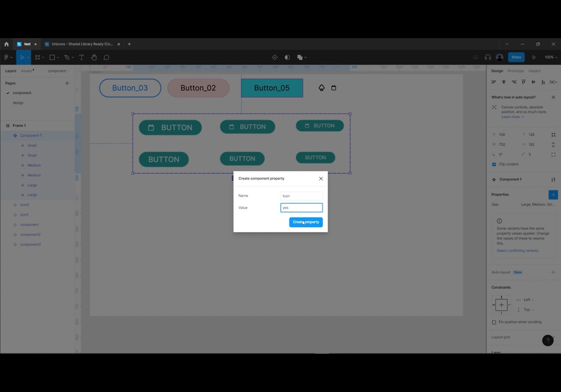Click the independent corners icon

[553, 154]
